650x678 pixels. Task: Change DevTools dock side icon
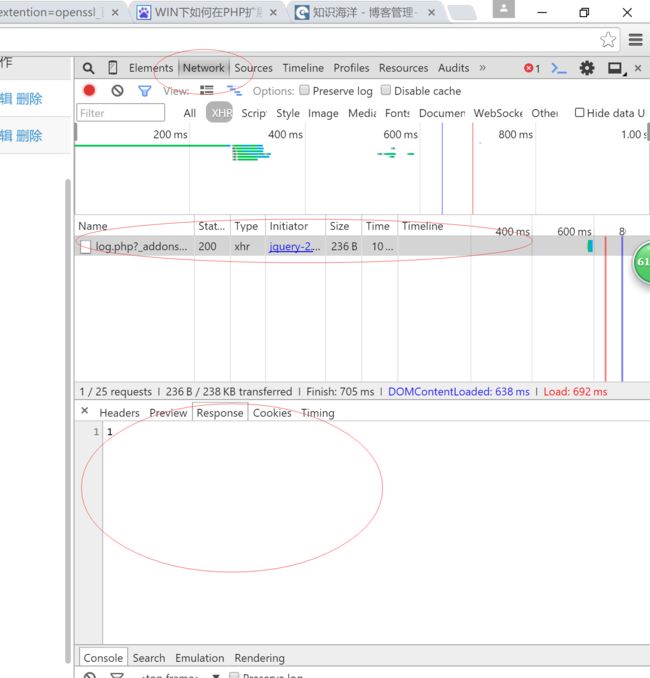pyautogui.click(x=616, y=69)
